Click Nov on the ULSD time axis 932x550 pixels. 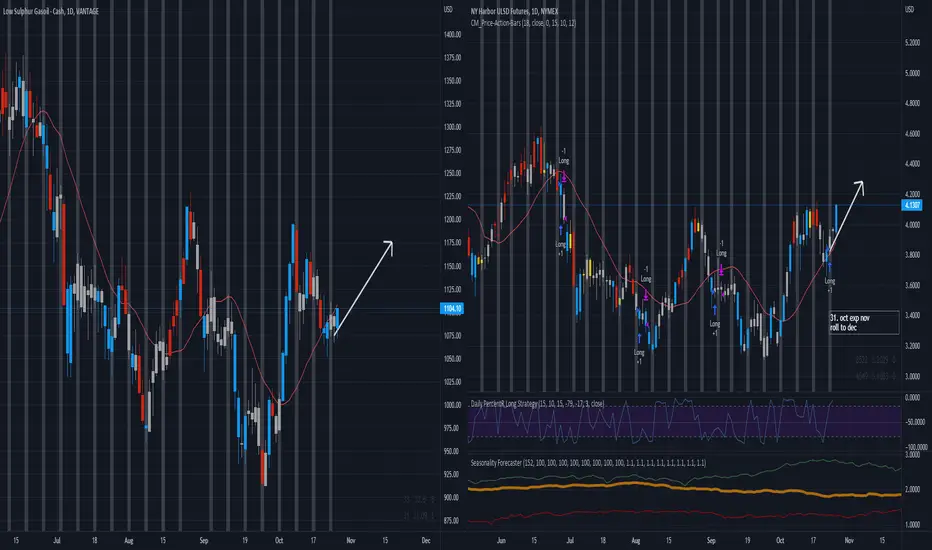(849, 540)
